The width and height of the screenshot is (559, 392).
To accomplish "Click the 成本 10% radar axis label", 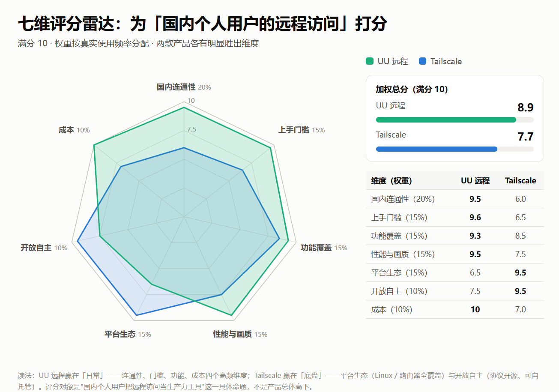I will point(74,130).
